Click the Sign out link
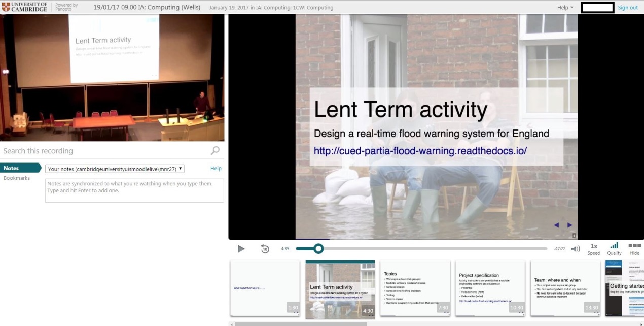The image size is (644, 326). (x=628, y=8)
